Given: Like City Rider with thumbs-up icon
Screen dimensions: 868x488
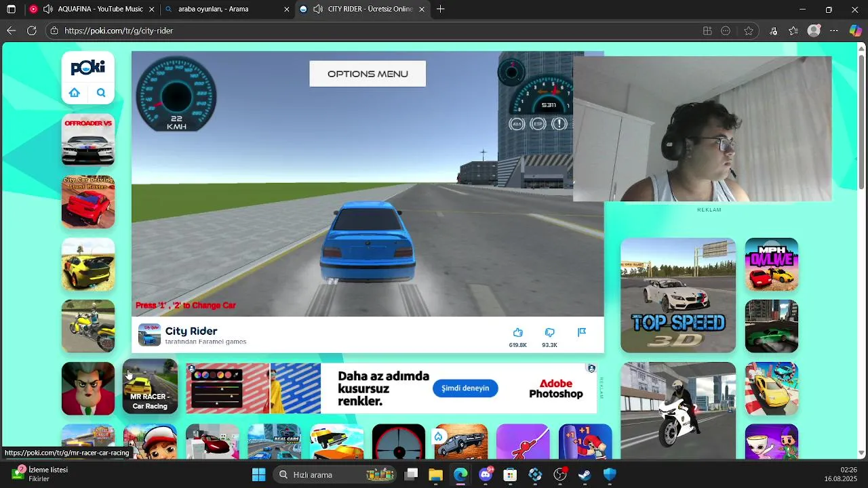Looking at the screenshot, I should pyautogui.click(x=518, y=332).
